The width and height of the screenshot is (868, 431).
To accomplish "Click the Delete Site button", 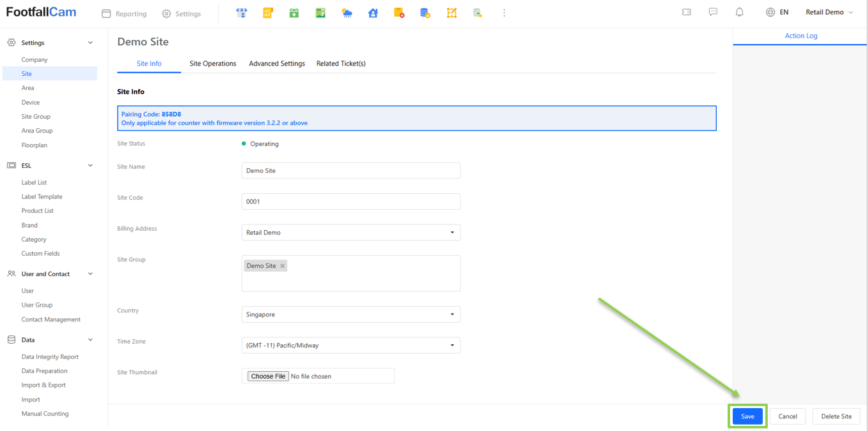I will click(836, 416).
